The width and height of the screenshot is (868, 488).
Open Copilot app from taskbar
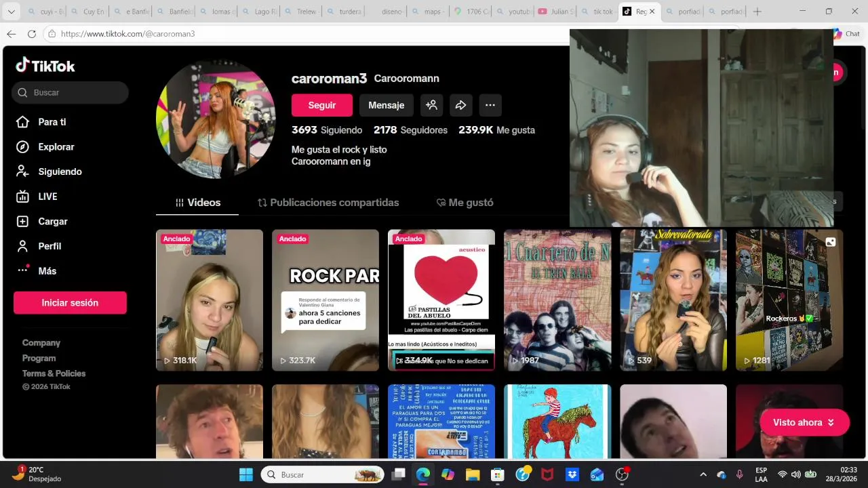[x=448, y=474]
